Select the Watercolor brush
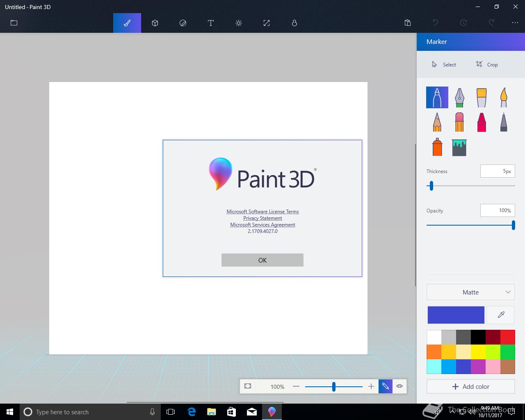This screenshot has width=525, height=420. tap(504, 98)
